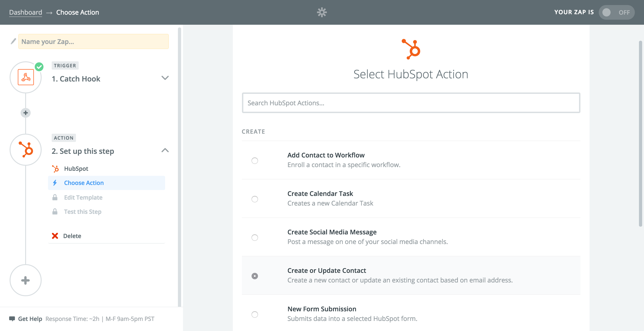Click the left sidebar scrollbar
644x331 pixels.
tap(179, 167)
